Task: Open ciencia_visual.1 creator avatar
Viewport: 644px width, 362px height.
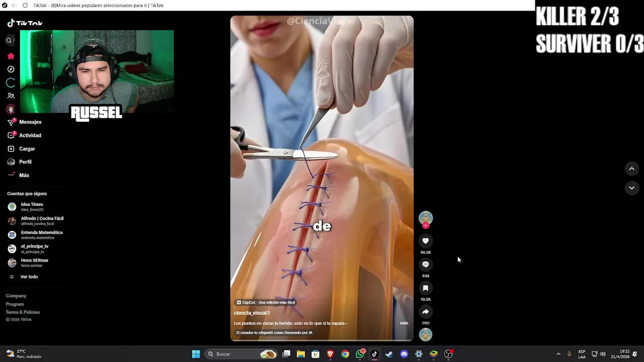Action: [426, 218]
